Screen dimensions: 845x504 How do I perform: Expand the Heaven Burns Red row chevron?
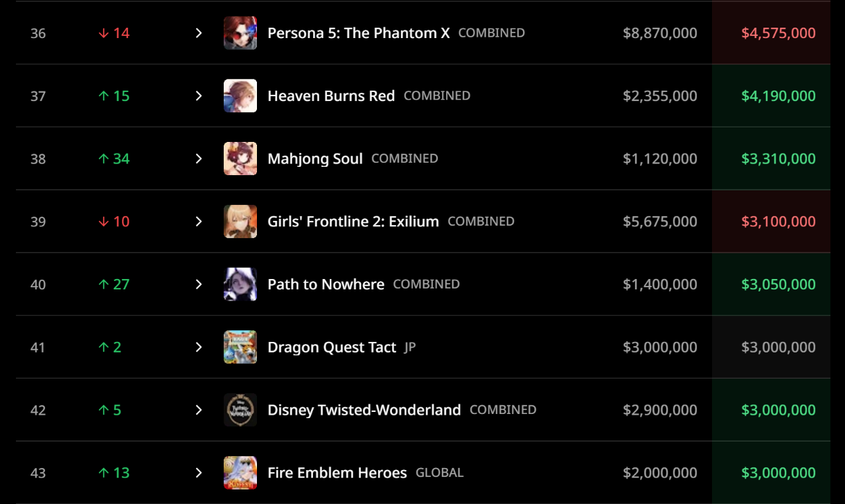pyautogui.click(x=199, y=96)
